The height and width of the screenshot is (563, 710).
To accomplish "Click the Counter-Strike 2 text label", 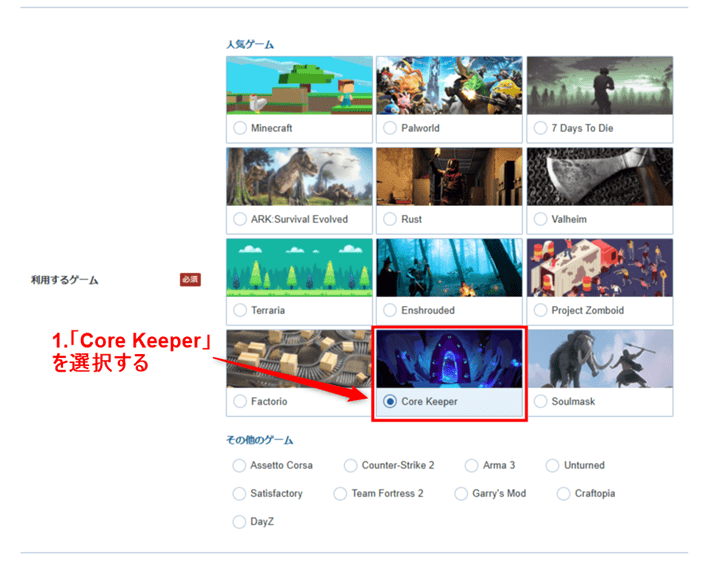I will [398, 465].
